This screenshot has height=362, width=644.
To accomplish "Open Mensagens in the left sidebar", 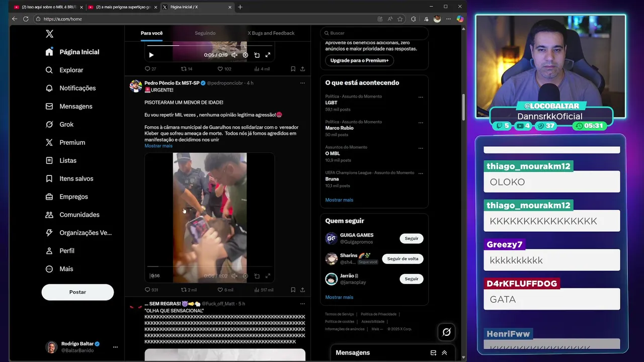I will click(69, 106).
